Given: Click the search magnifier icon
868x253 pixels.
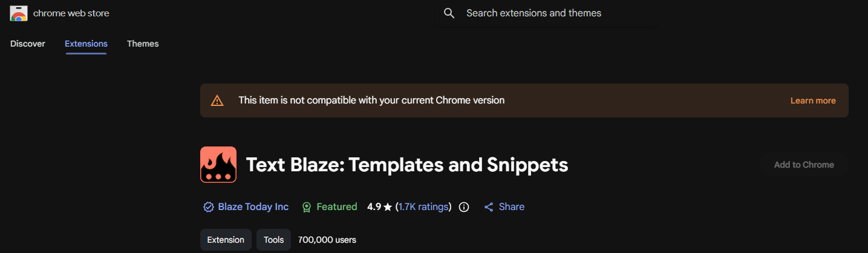Looking at the screenshot, I should tap(449, 13).
